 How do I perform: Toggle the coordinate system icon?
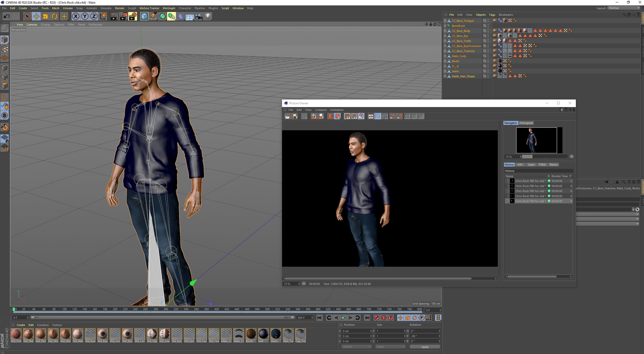[103, 16]
